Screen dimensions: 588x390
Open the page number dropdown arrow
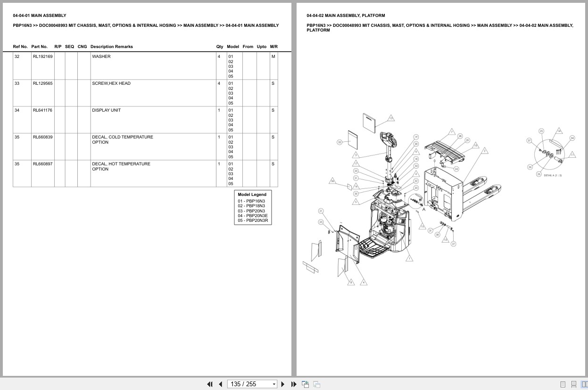click(274, 384)
